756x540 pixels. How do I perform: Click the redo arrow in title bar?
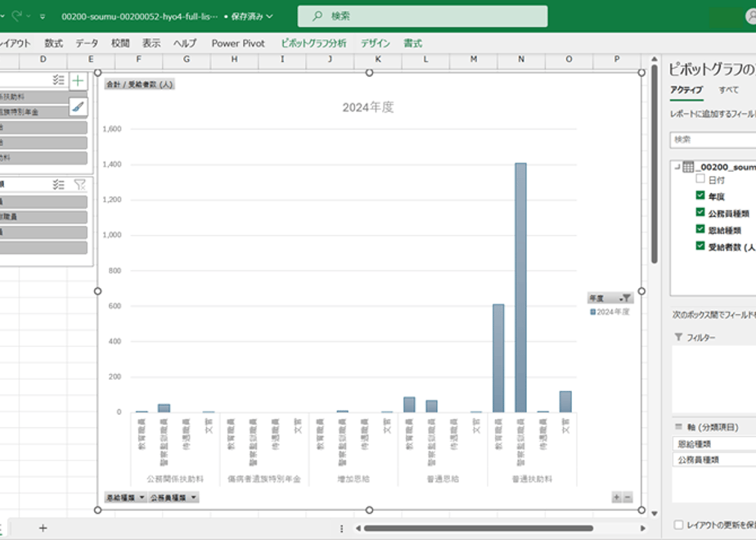click(16, 16)
